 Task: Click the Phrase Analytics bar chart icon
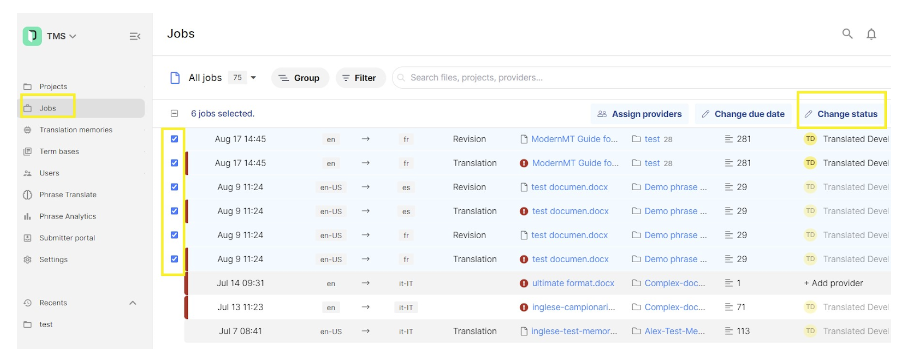pos(27,216)
